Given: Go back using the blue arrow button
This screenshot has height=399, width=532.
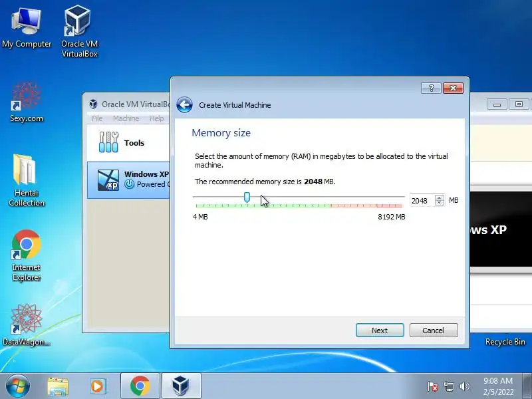Looking at the screenshot, I should pyautogui.click(x=185, y=105).
